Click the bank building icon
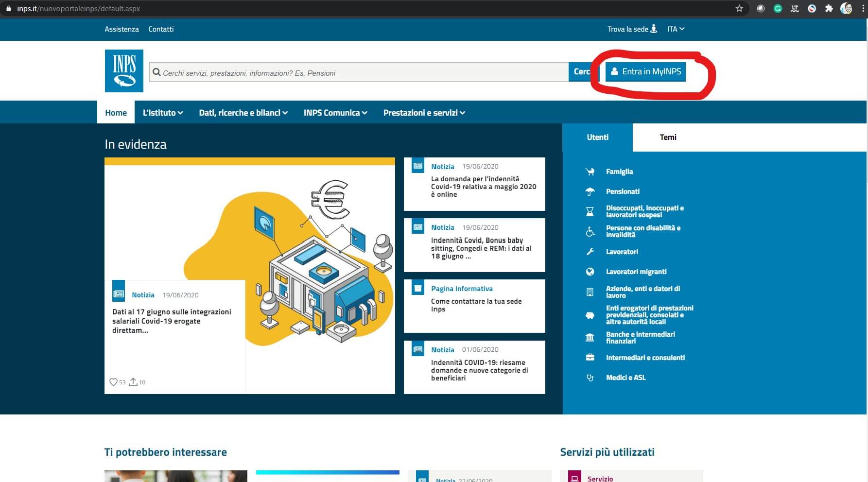Image resolution: width=868 pixels, height=482 pixels. (590, 338)
